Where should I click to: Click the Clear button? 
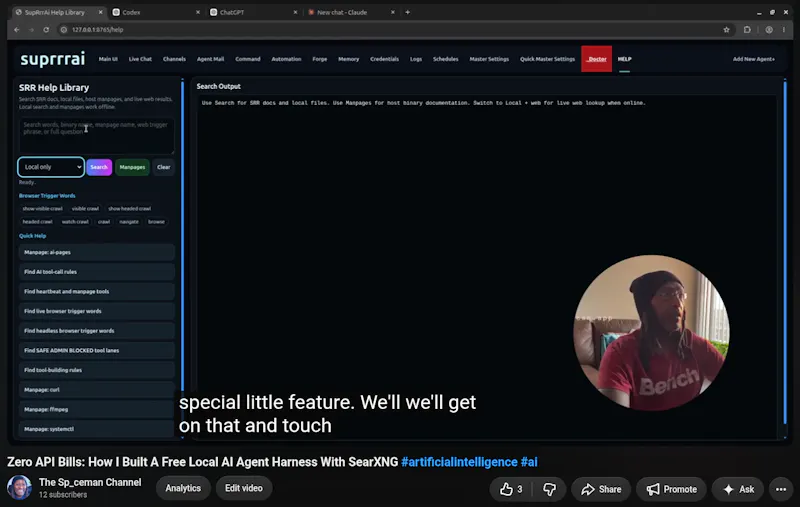pyautogui.click(x=164, y=167)
